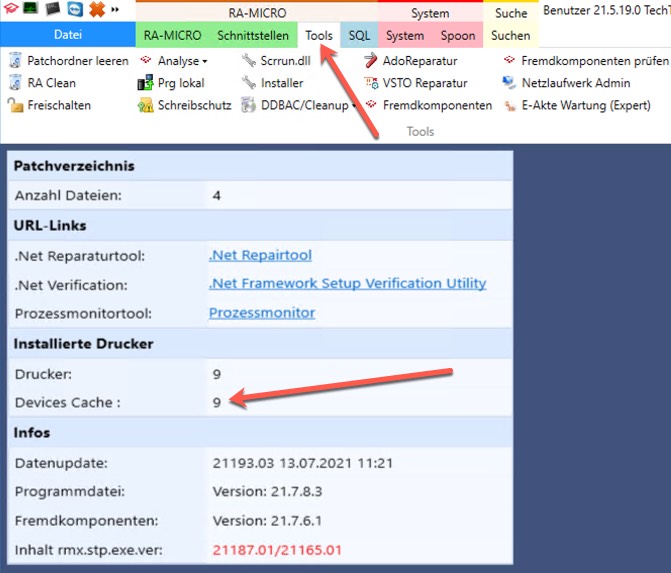Open the SQL ribbon tab
671x573 pixels.
click(359, 35)
